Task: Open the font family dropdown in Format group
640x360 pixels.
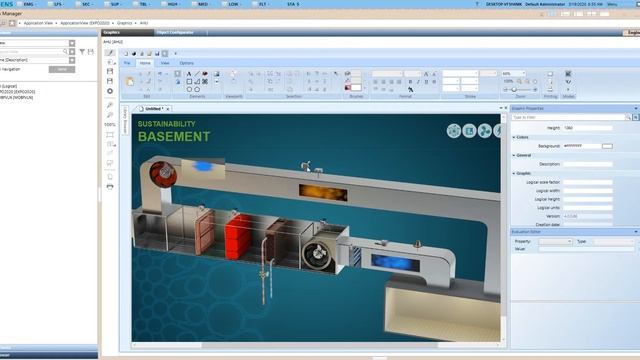Action: coord(401,73)
